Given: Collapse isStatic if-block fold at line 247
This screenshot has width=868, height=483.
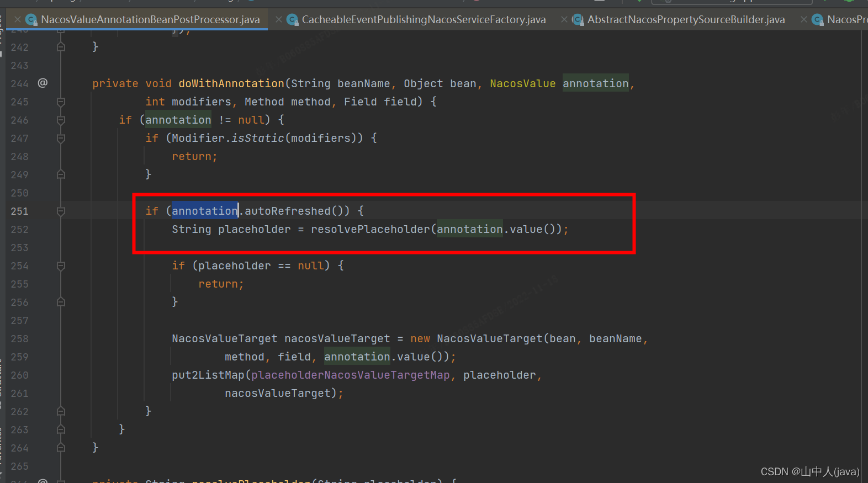Looking at the screenshot, I should [x=61, y=139].
